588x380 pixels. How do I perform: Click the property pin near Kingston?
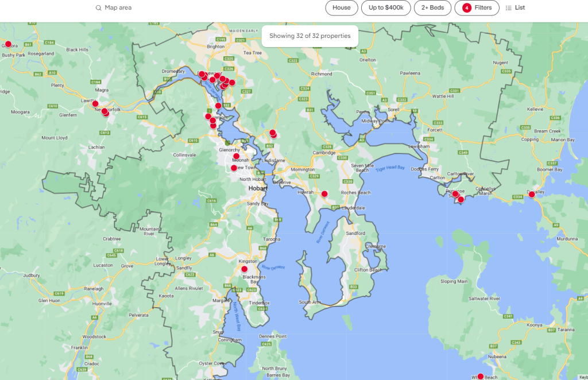[244, 269]
